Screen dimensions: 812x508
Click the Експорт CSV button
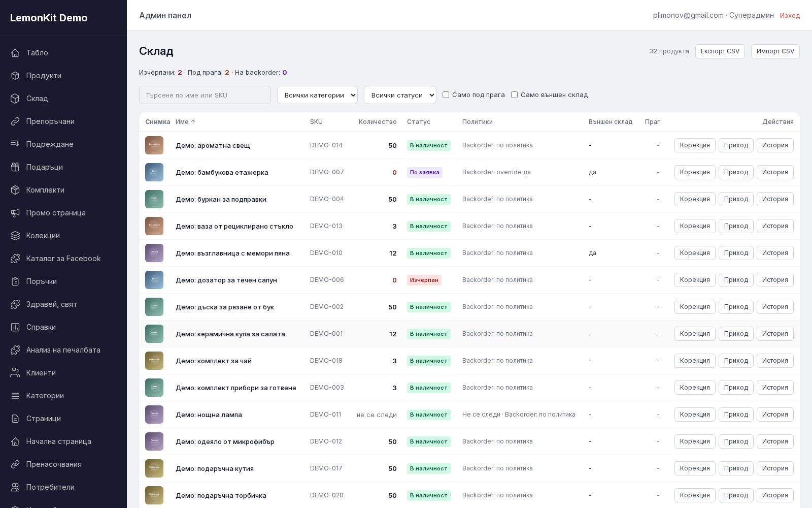coord(720,51)
